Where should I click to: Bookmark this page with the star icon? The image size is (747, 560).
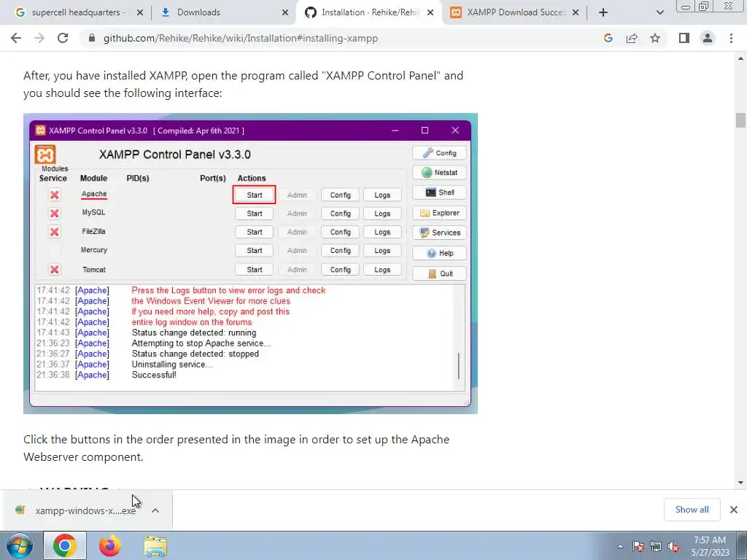[655, 38]
